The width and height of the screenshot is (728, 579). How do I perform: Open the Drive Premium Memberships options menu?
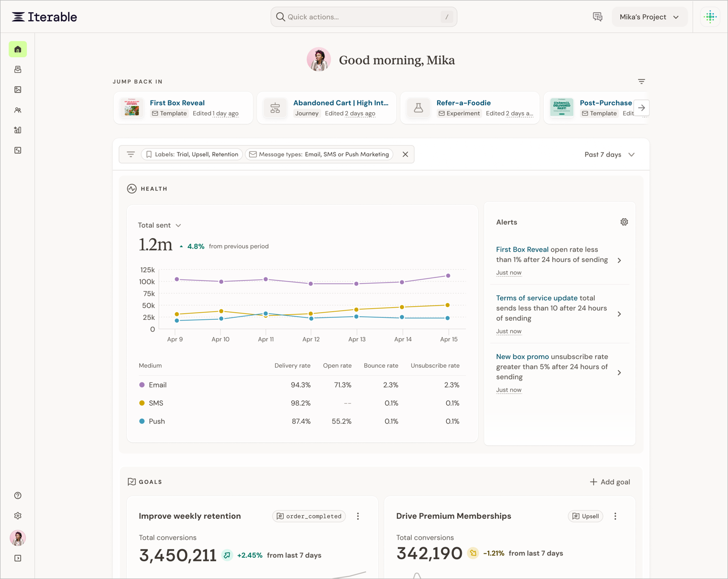615,516
